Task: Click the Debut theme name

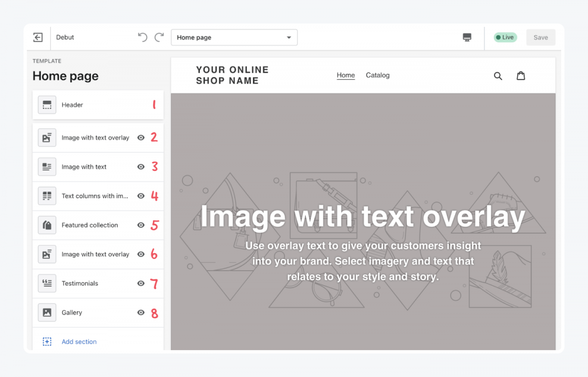Action: pos(65,37)
